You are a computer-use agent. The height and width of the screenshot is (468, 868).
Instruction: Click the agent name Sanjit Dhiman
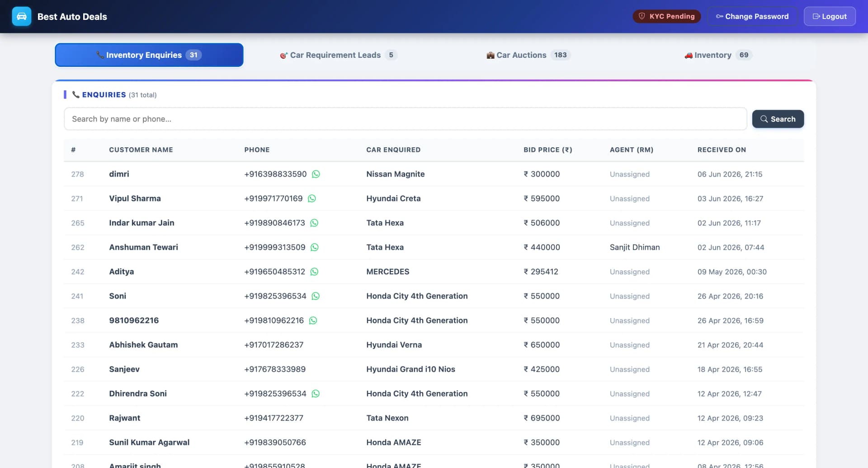[x=635, y=247]
